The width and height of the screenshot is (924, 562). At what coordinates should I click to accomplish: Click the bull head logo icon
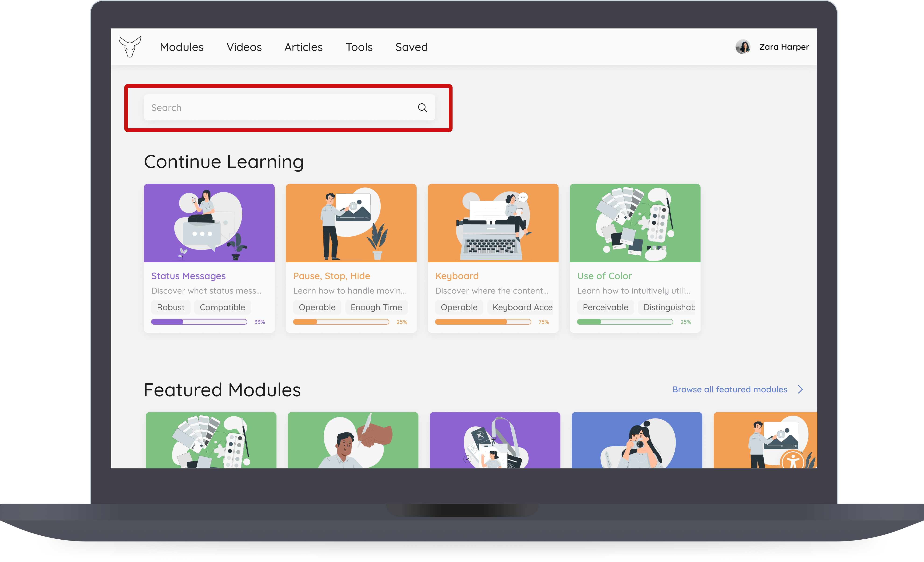(130, 47)
